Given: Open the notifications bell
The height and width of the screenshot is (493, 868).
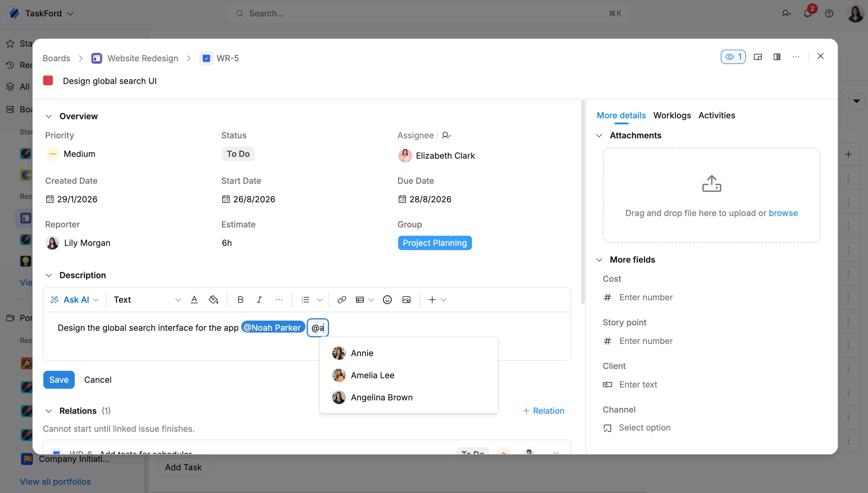Looking at the screenshot, I should 807,13.
